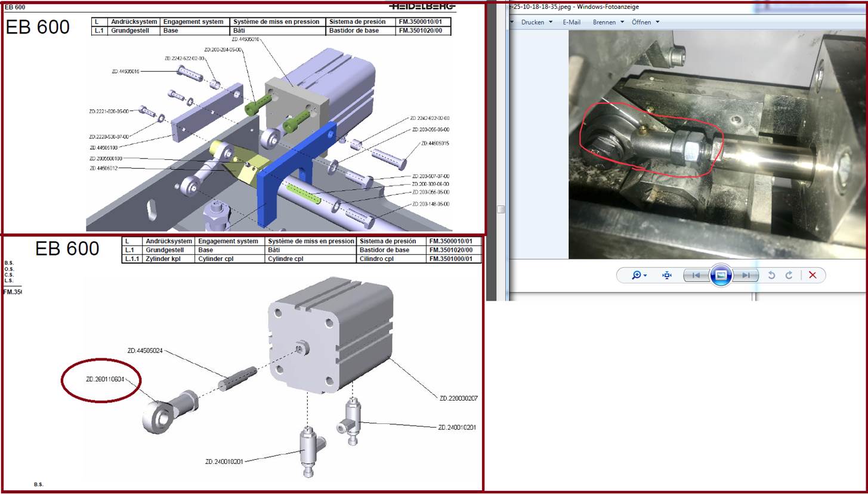Click the Heidelberg logo at top
Viewport: 868px width, 495px height.
click(x=421, y=7)
